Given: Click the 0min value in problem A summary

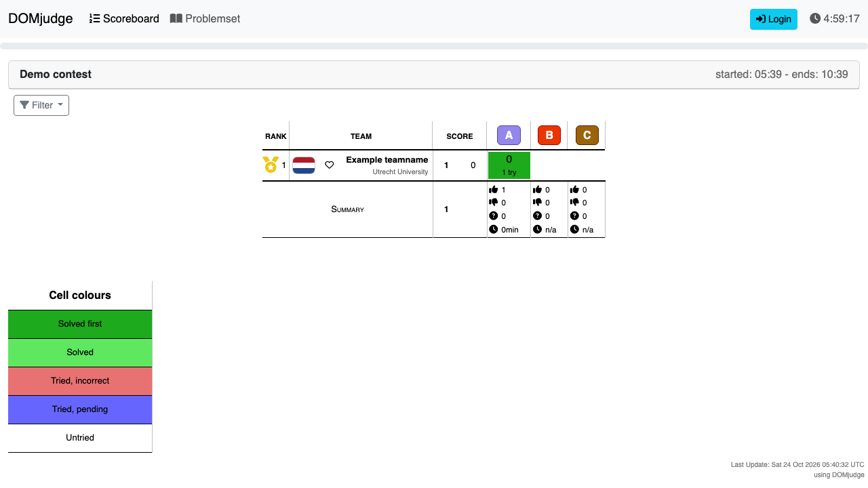Looking at the screenshot, I should [510, 230].
